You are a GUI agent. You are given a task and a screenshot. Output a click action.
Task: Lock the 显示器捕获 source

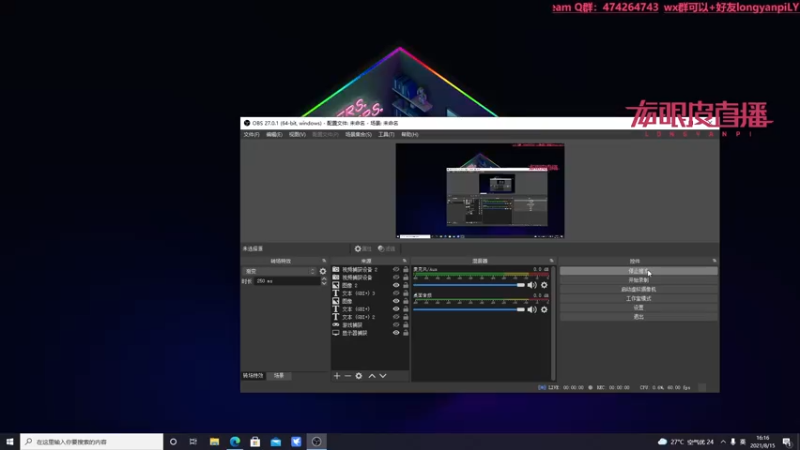406,333
